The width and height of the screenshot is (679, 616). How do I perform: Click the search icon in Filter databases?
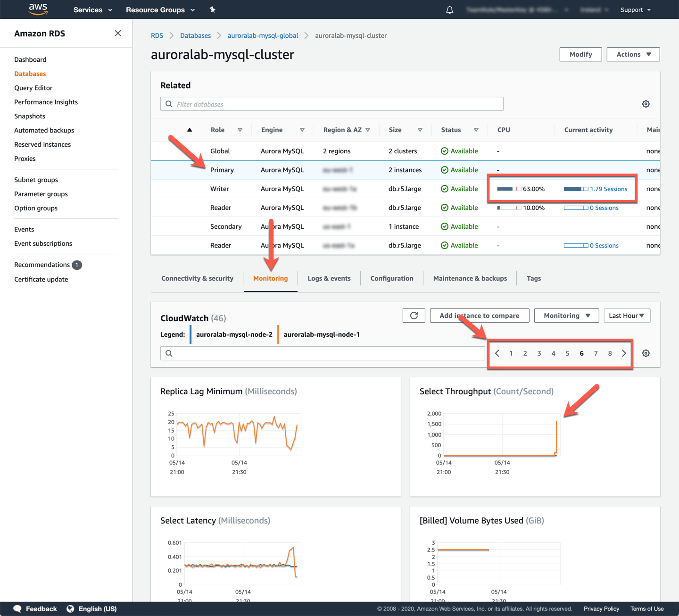pyautogui.click(x=169, y=104)
